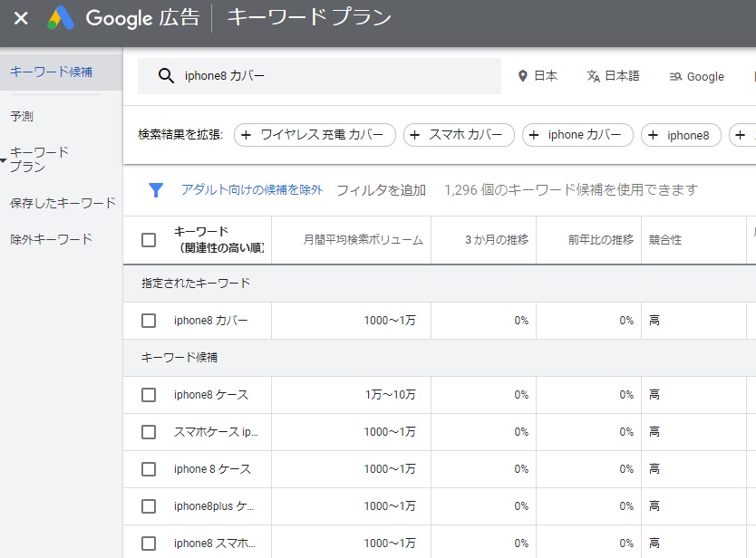
Task: Expand the キーワード プラン sidebar section arrow
Action: click(4, 160)
